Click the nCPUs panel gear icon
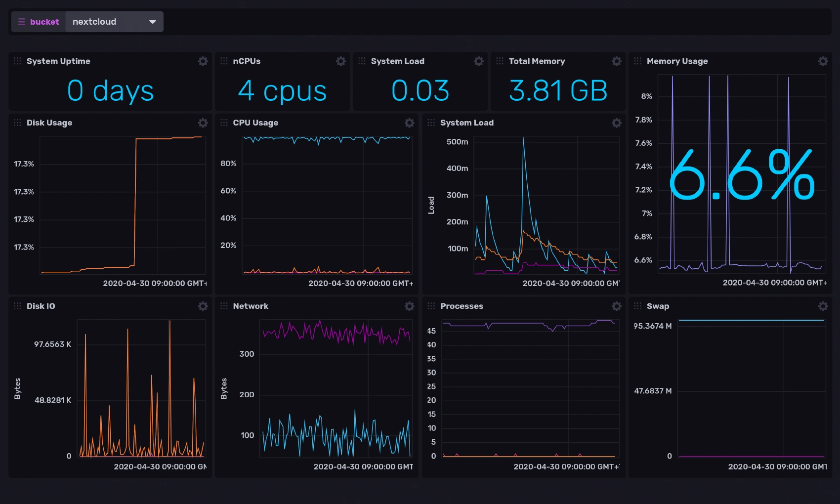The height and width of the screenshot is (504, 840). tap(340, 61)
